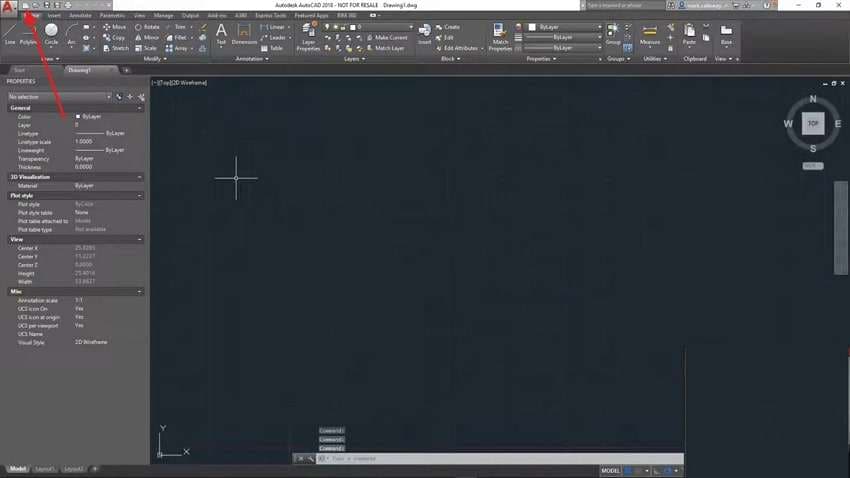Viewport: 850px width, 478px height.
Task: Select the Polyline tool
Action: click(28, 35)
